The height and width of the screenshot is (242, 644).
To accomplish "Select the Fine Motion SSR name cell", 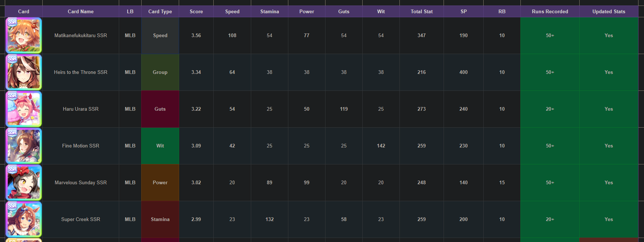I will pos(81,146).
